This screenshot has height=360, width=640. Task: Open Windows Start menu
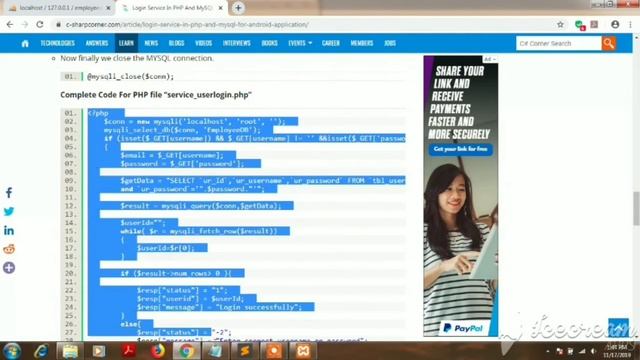pyautogui.click(x=12, y=351)
